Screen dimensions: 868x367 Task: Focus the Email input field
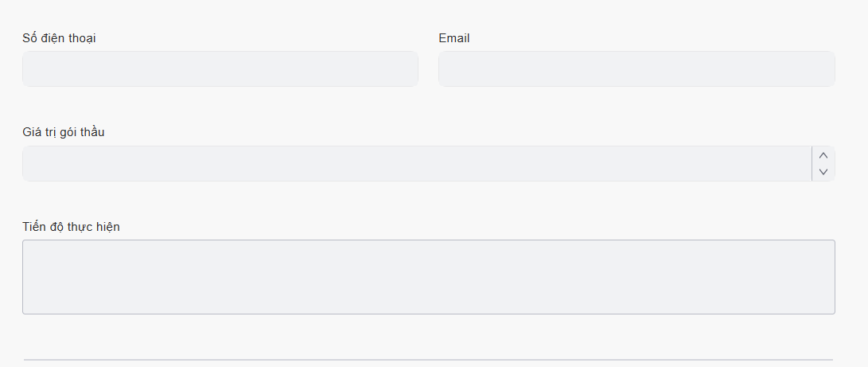tap(636, 69)
